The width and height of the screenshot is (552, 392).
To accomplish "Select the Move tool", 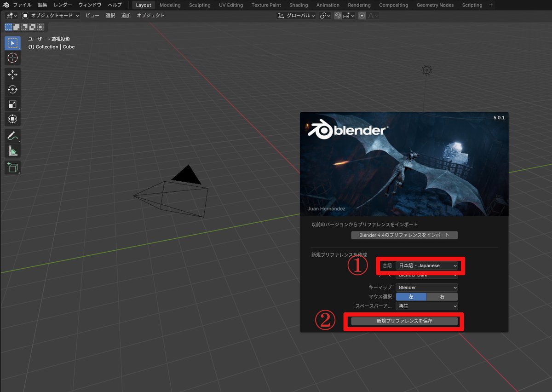I will [12, 75].
